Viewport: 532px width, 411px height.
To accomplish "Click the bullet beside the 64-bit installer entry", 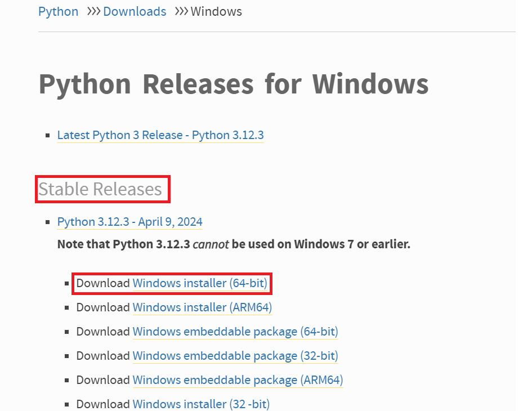I will point(66,283).
